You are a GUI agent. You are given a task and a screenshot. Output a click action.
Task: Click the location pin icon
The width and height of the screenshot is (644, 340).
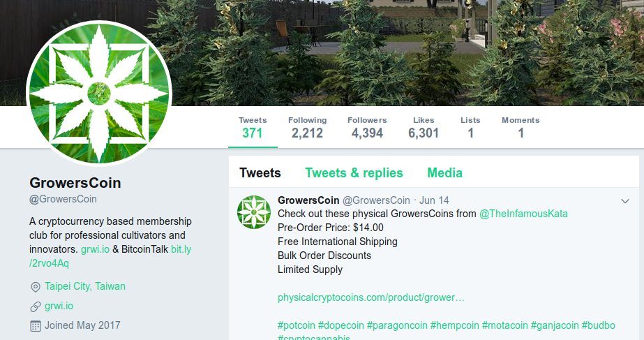[36, 287]
